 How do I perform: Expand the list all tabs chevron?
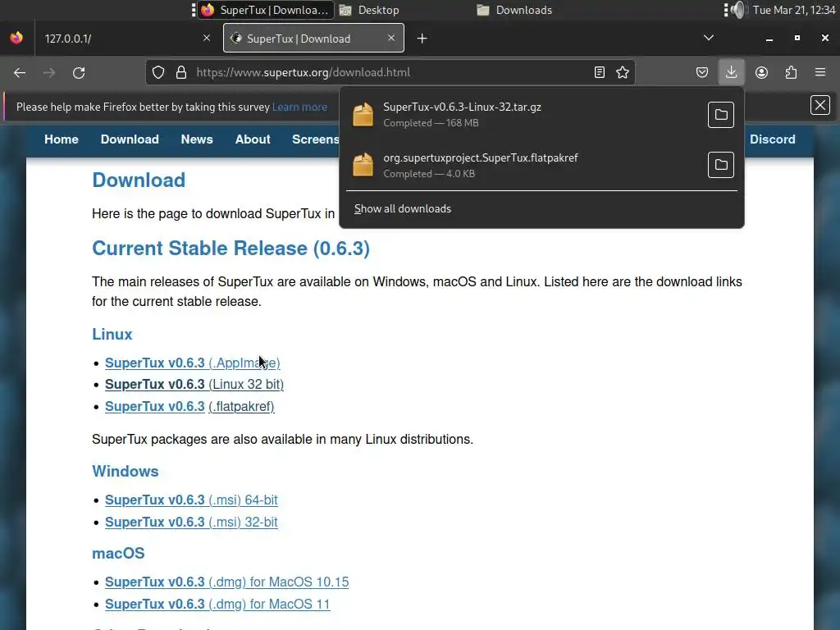pyautogui.click(x=709, y=38)
